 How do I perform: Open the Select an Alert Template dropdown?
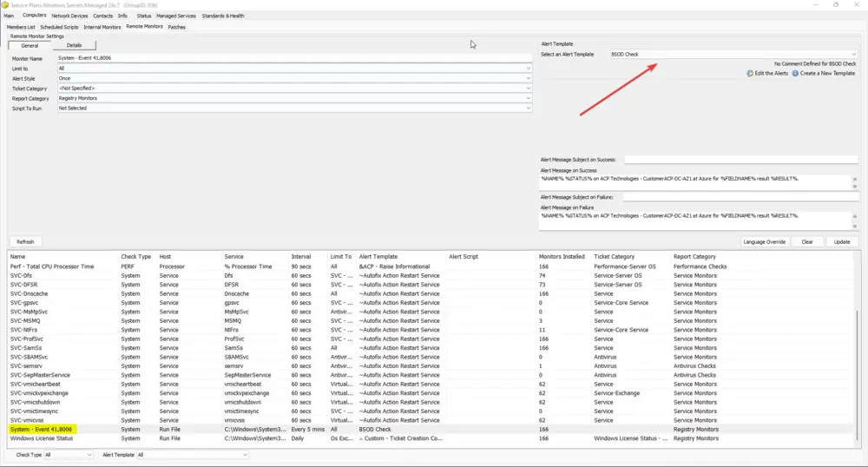coord(733,54)
